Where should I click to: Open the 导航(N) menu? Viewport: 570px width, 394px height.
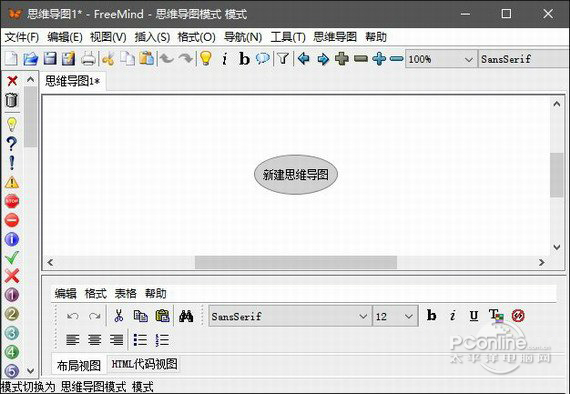point(243,37)
